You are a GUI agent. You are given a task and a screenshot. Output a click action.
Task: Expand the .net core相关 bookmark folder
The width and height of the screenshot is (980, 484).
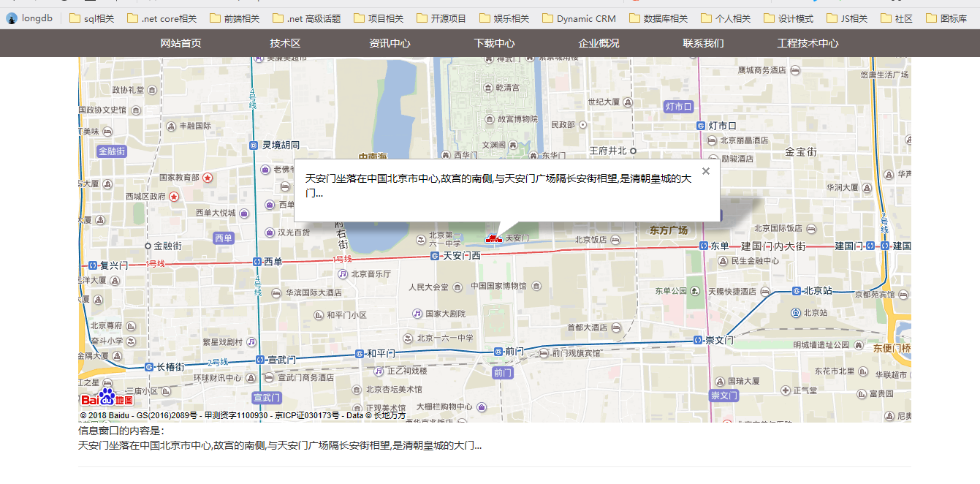click(162, 18)
